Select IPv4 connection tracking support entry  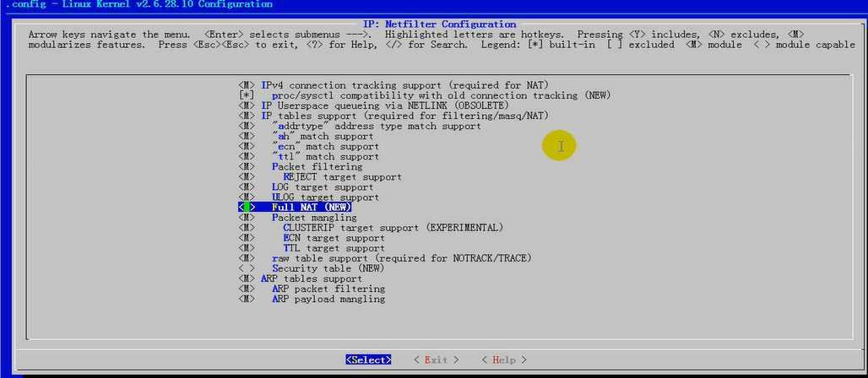404,85
